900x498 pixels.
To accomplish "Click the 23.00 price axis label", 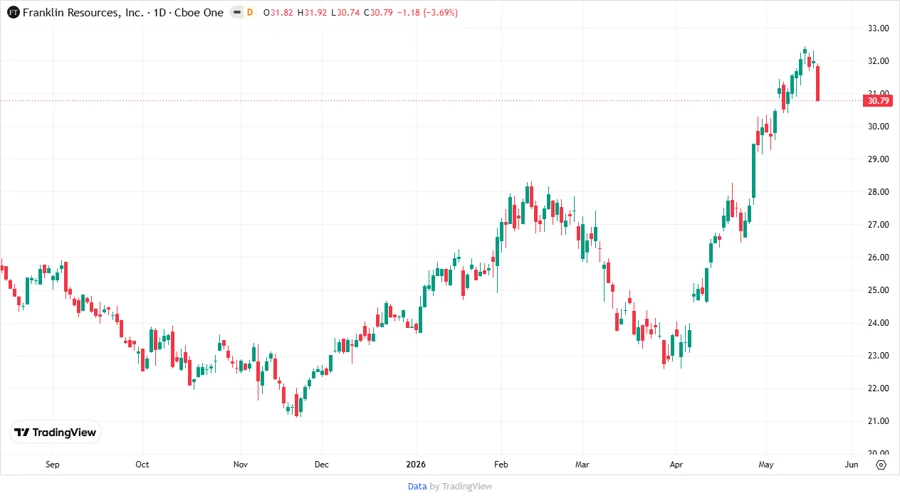I will (878, 355).
